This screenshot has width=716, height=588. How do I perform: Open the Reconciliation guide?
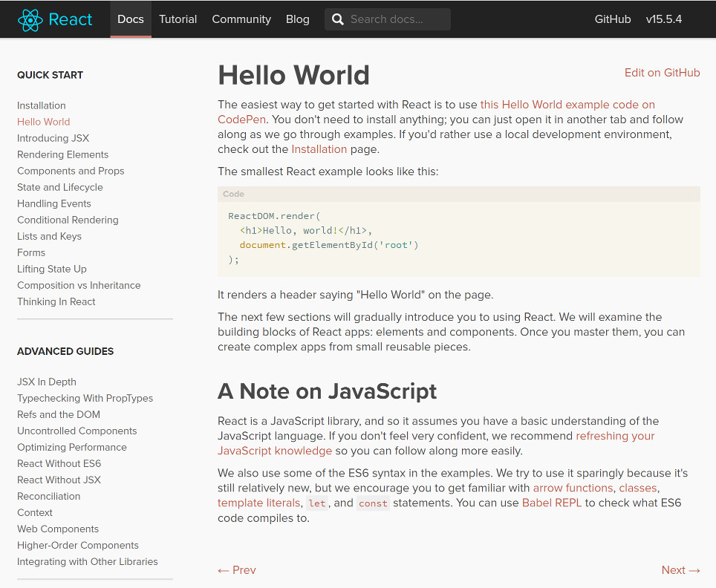point(49,497)
